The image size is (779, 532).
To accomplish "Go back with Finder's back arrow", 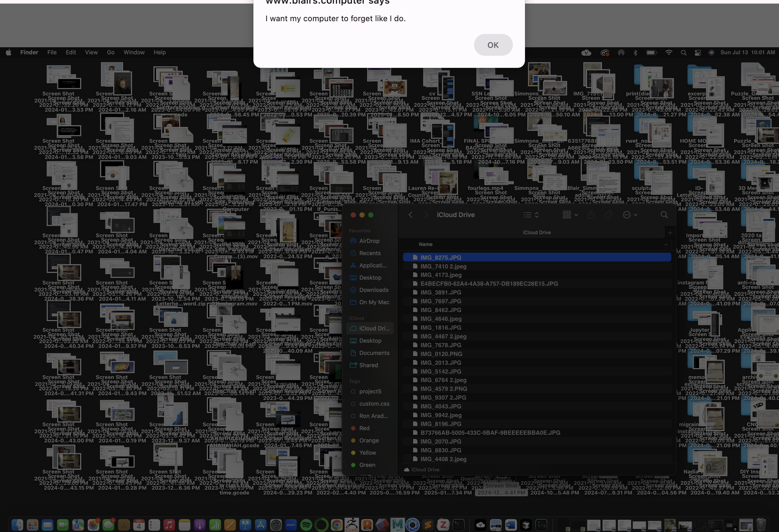I will [411, 215].
